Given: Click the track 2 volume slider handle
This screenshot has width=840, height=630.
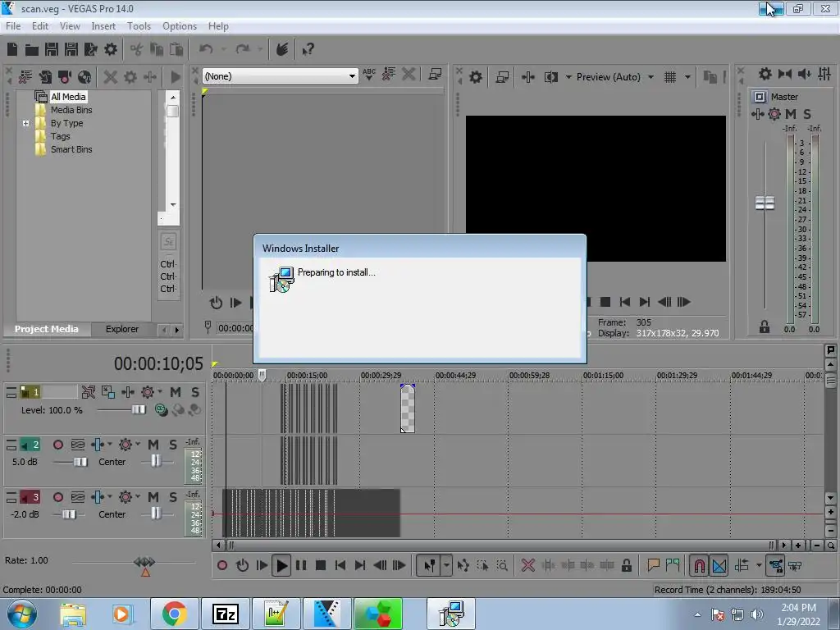Looking at the screenshot, I should pyautogui.click(x=80, y=462).
